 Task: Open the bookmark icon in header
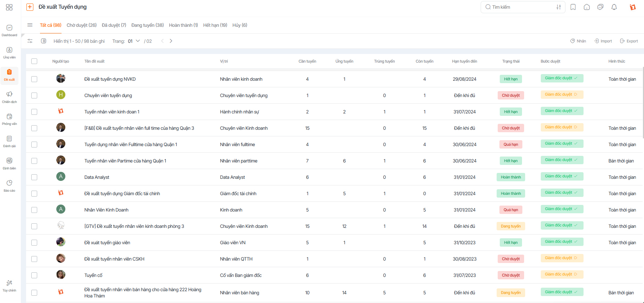coord(573,7)
